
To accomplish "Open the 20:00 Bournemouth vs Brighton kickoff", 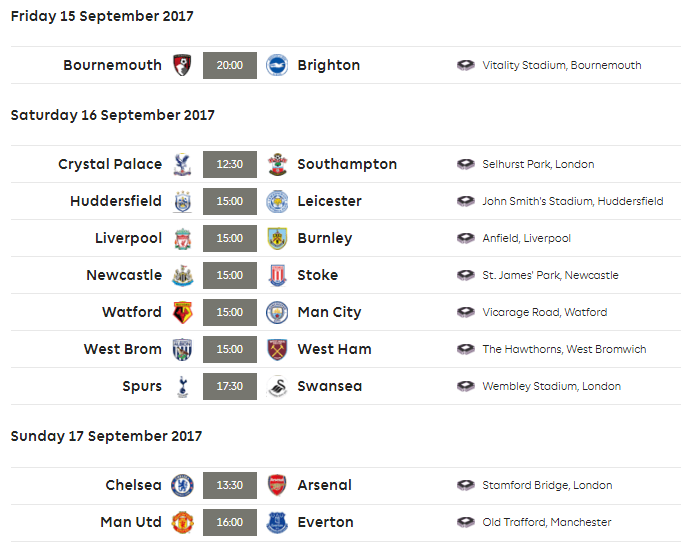I will pyautogui.click(x=230, y=65).
